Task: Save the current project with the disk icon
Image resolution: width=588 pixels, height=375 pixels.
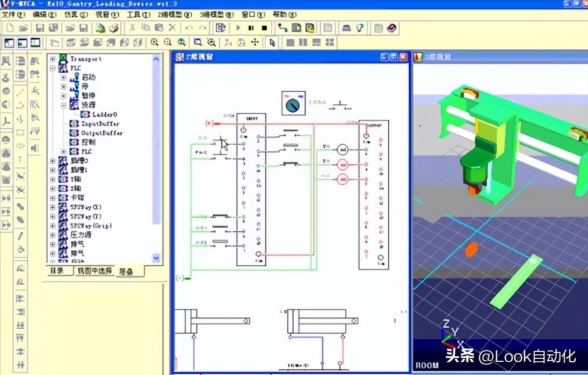Action: [40, 27]
